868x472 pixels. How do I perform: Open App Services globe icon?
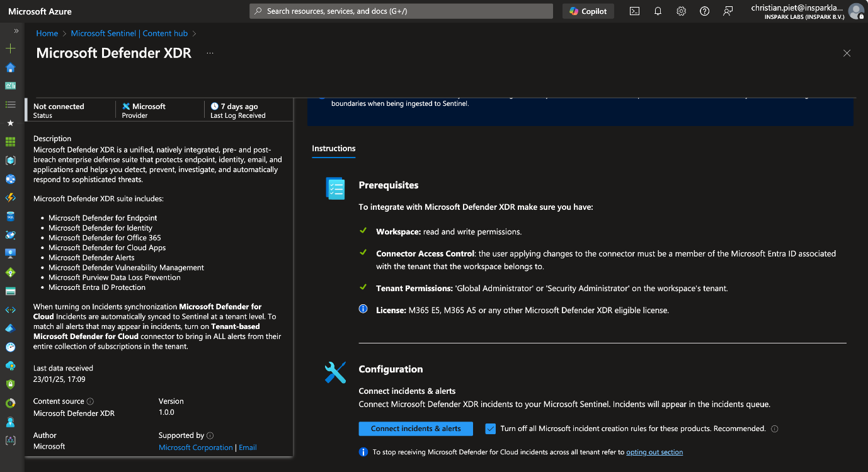[10, 179]
